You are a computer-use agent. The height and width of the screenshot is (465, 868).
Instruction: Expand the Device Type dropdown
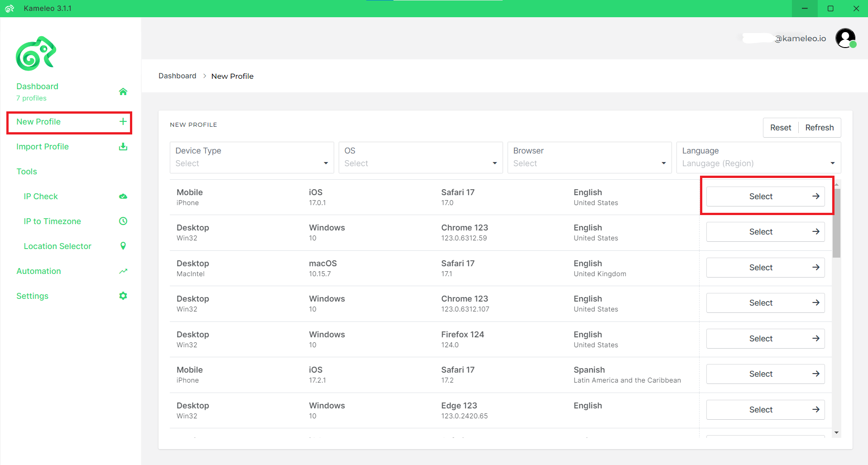coord(252,157)
